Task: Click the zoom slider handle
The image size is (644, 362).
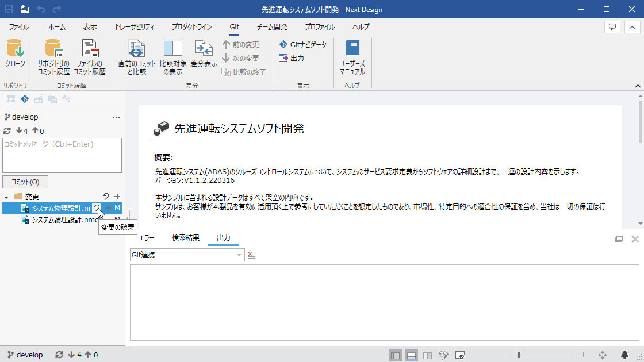Action: (519, 355)
